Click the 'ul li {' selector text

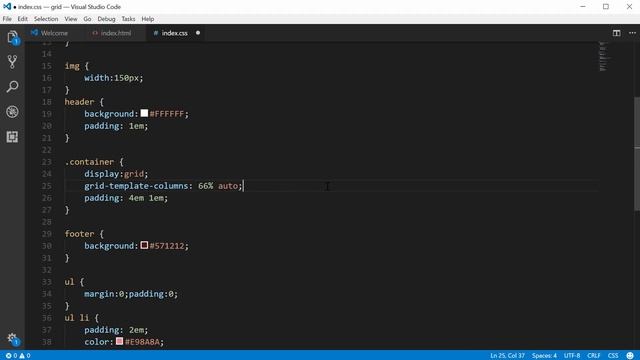pyautogui.click(x=82, y=318)
